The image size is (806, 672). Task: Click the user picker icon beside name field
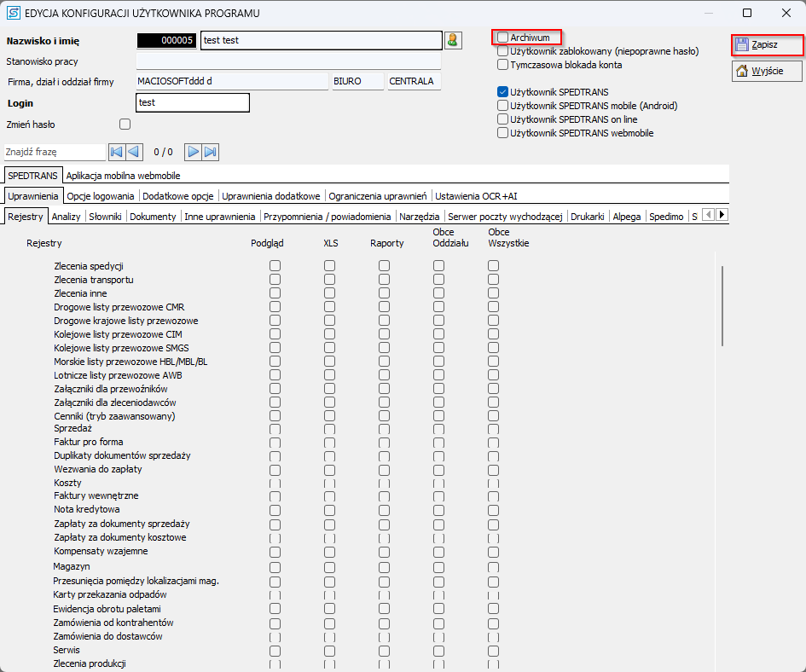pos(452,40)
